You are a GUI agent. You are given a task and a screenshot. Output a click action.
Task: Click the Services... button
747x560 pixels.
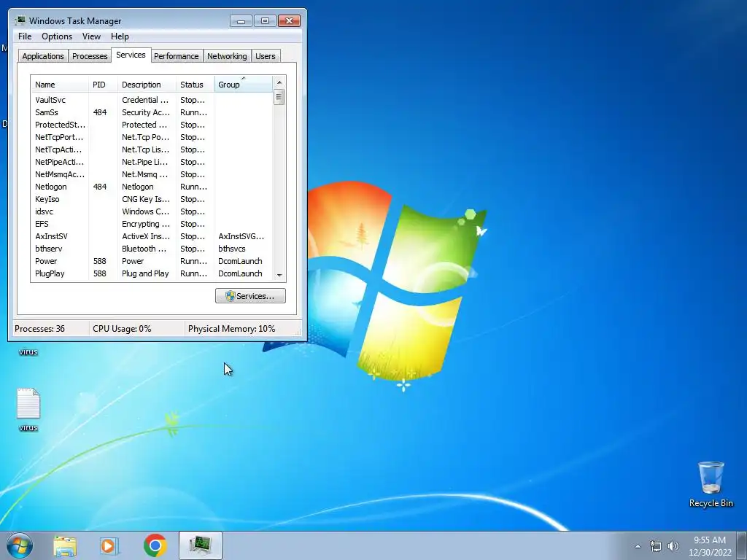251,296
